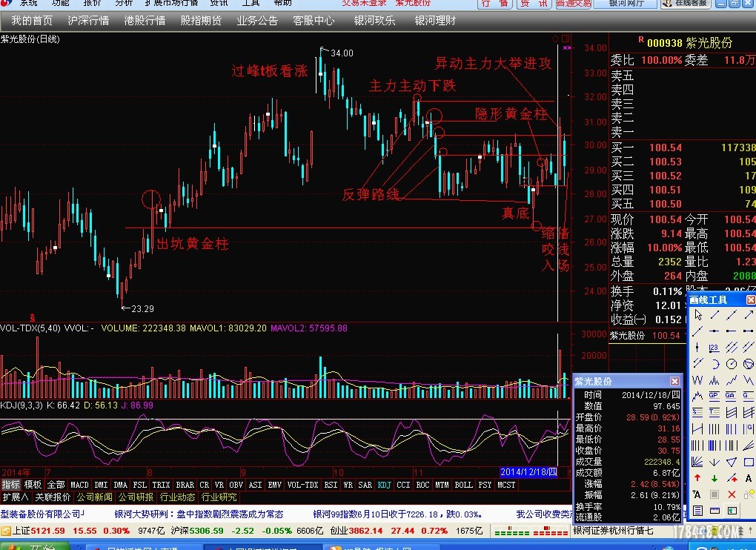
Task: Click the 行业研究 link
Action: click(x=219, y=497)
